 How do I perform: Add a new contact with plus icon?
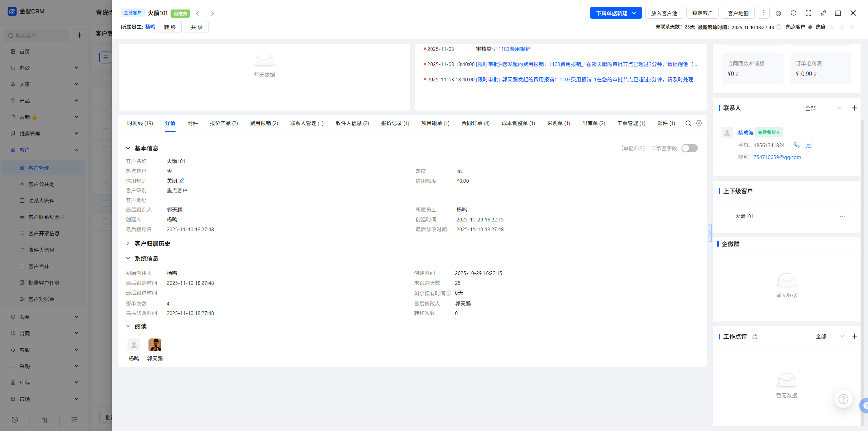tap(854, 108)
